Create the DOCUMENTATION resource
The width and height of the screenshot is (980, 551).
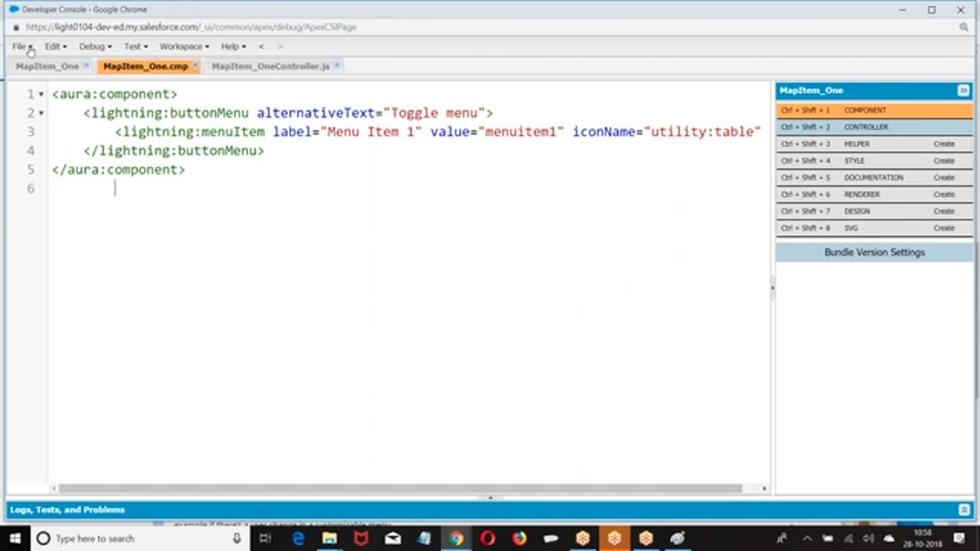click(944, 178)
